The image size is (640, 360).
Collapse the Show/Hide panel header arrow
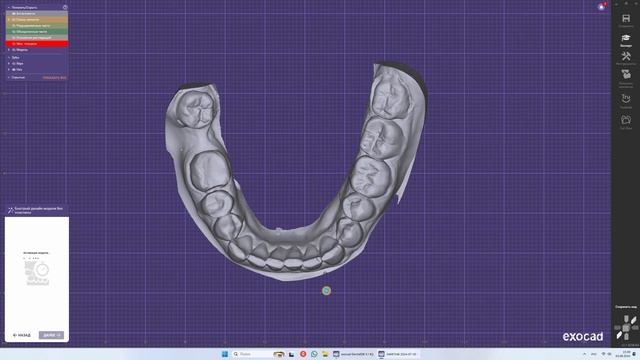point(9,7)
